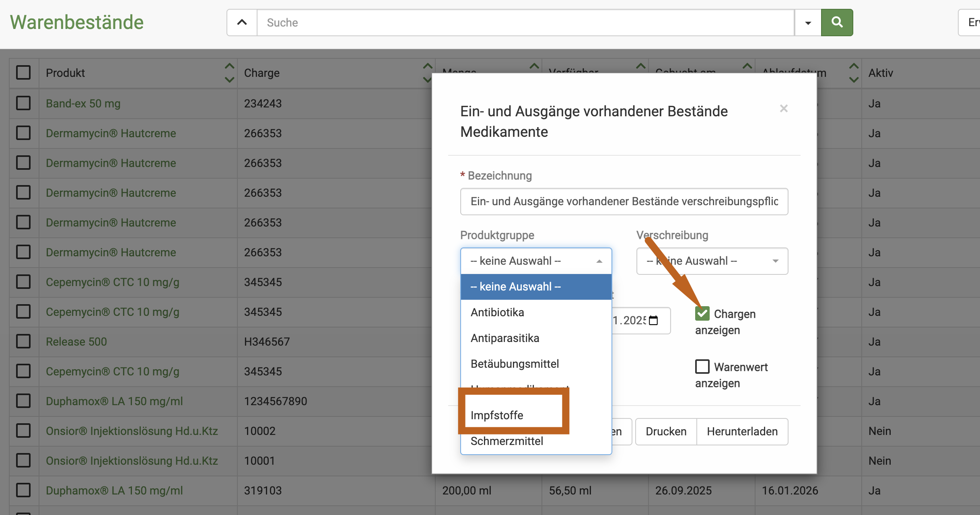Collapse search with the chevron-up button

(x=242, y=23)
